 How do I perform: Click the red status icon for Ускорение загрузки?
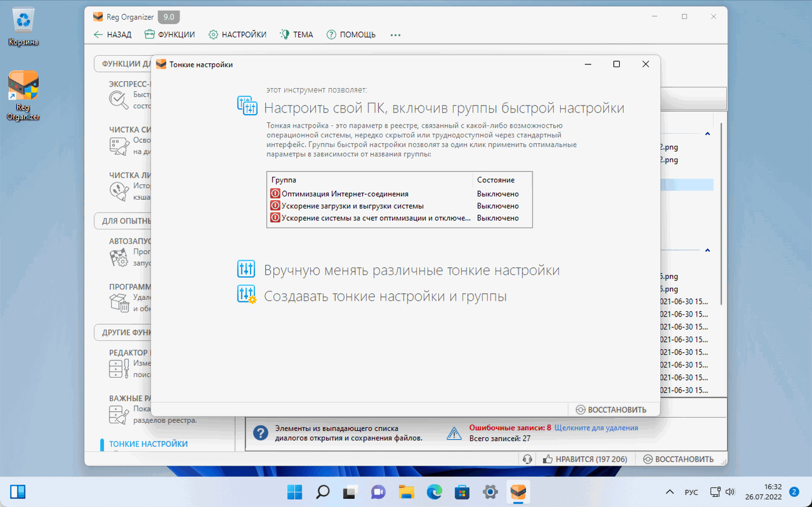pyautogui.click(x=275, y=206)
